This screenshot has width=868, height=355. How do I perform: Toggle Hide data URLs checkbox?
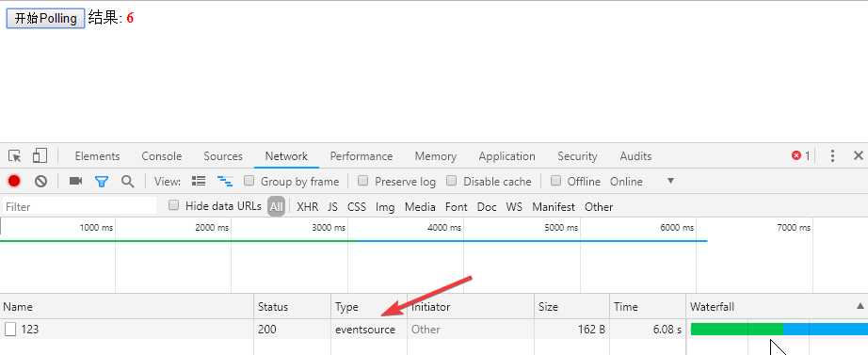tap(174, 205)
